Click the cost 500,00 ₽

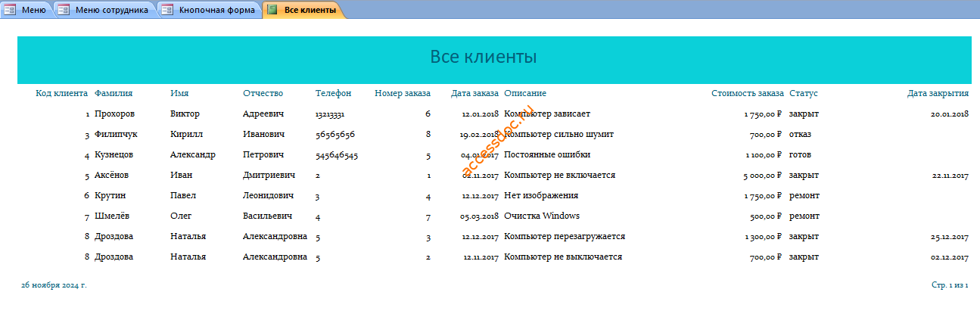tap(766, 216)
